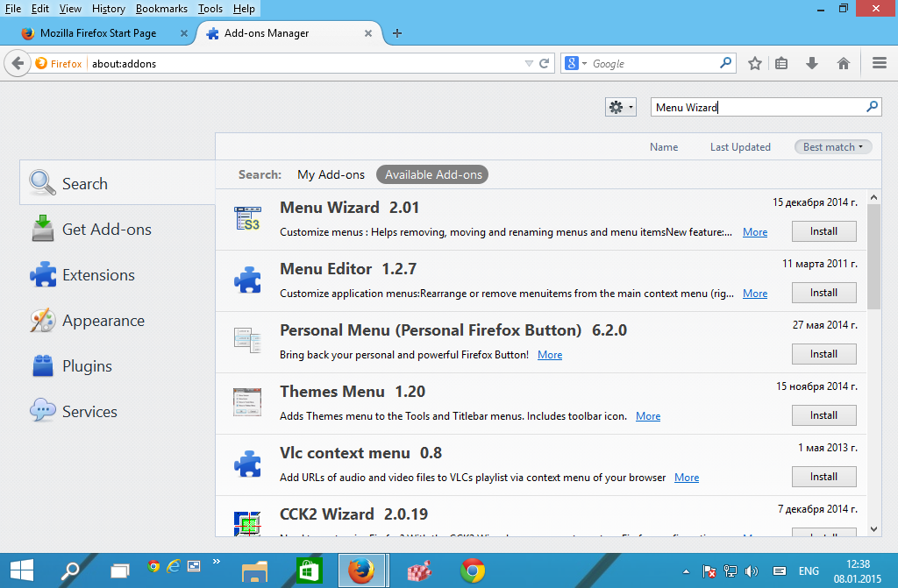Viewport: 898px width, 588px height.
Task: Open Get Add-ons sidebar category
Action: 118,229
